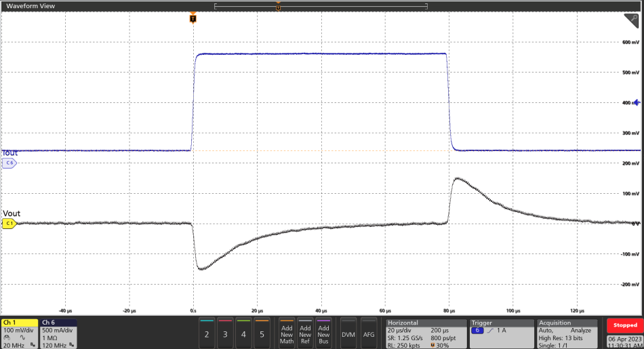Click the orange trigger position T marker

click(x=193, y=19)
